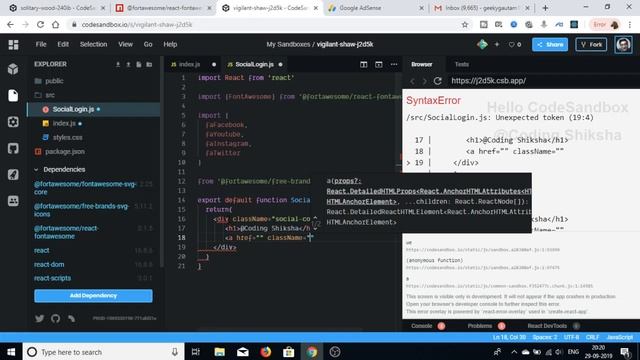The width and height of the screenshot is (640, 360).
Task: Click Spaces: 2 in status bar
Action: pos(544,337)
